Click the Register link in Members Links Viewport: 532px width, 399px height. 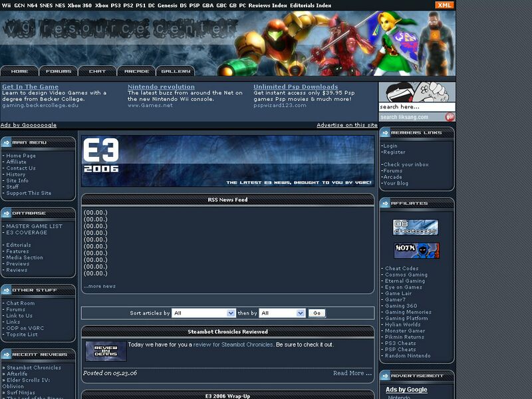point(394,152)
